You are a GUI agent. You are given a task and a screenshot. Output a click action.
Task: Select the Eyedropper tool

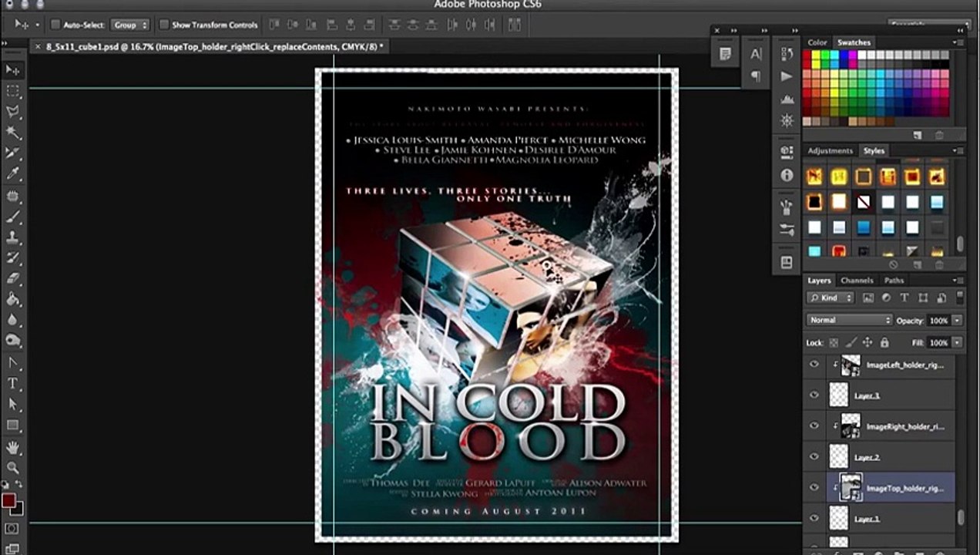[13, 174]
